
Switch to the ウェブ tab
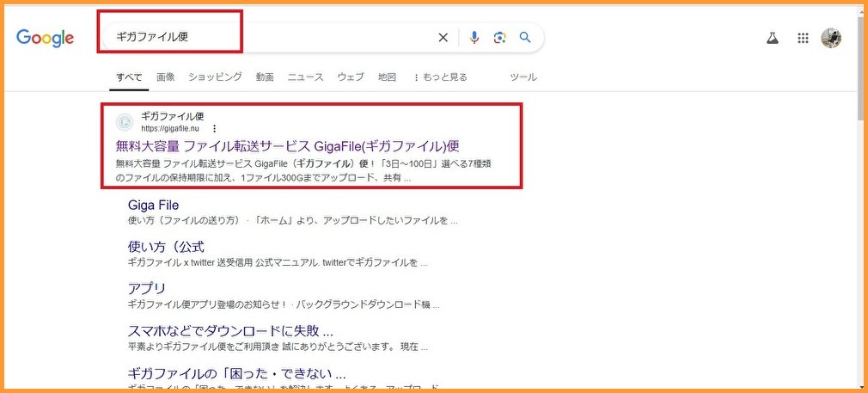pyautogui.click(x=351, y=77)
